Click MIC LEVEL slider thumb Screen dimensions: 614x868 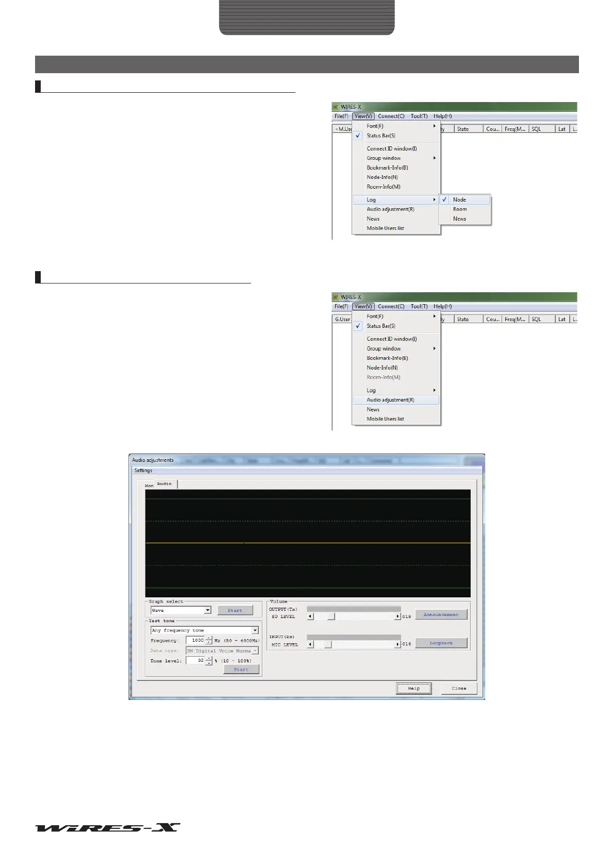pyautogui.click(x=328, y=644)
